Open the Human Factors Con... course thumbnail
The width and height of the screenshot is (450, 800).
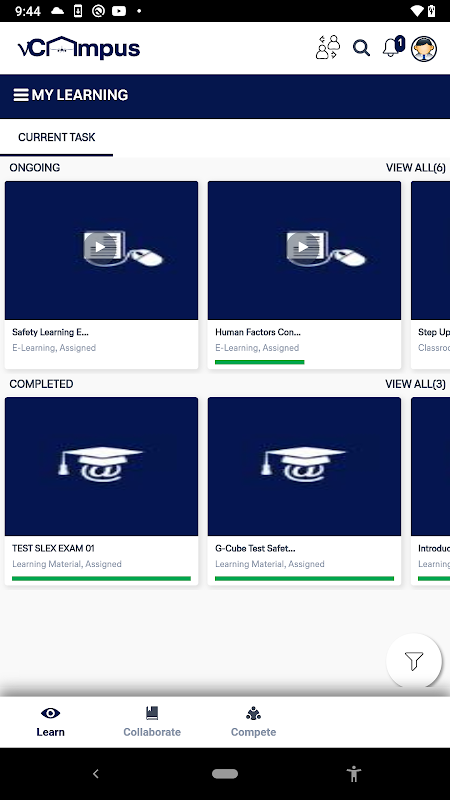click(305, 251)
